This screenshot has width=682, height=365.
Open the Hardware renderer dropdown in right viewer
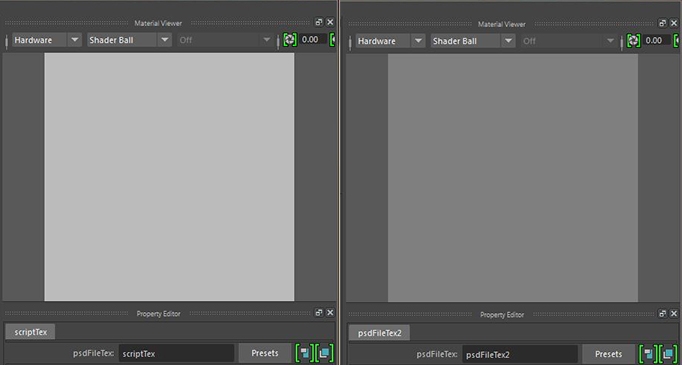point(418,41)
